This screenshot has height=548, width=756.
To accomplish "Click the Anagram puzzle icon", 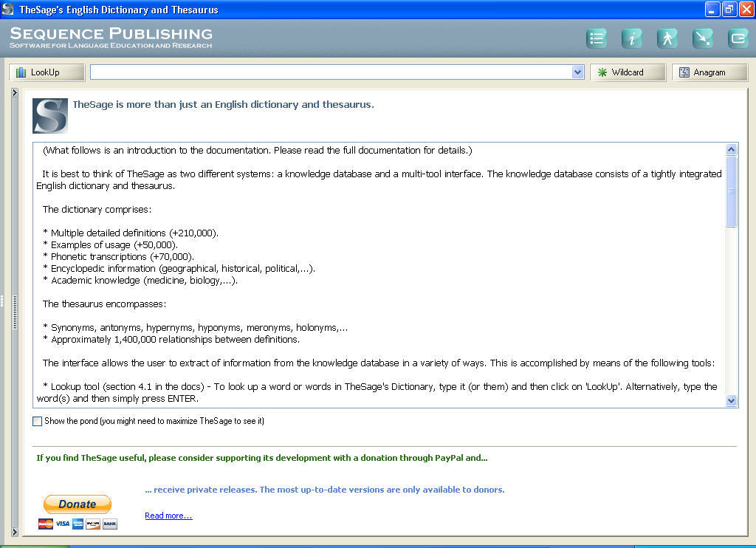I will pyautogui.click(x=684, y=72).
